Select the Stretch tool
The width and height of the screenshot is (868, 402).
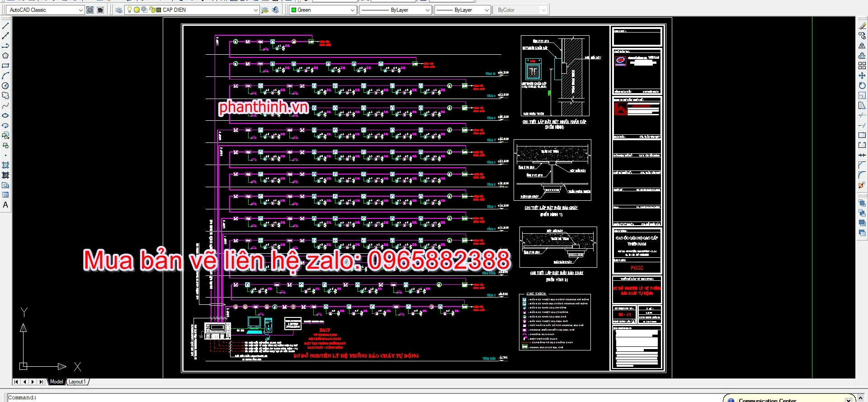pyautogui.click(x=862, y=105)
